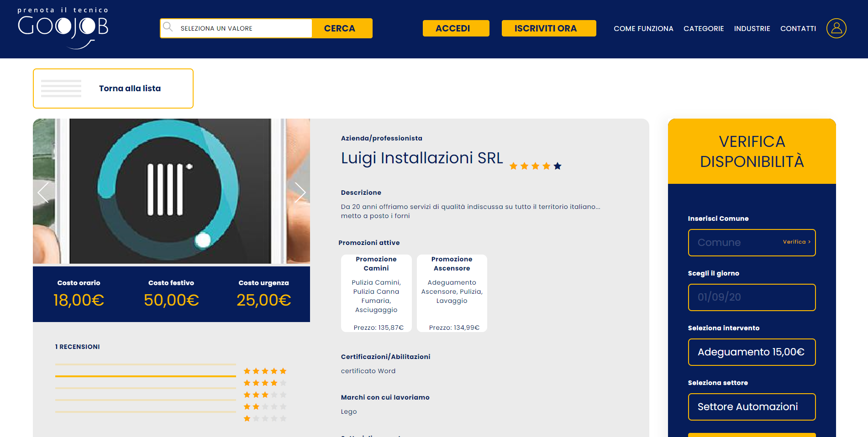The width and height of the screenshot is (868, 437).
Task: Click the search field Seleziona un valore
Action: 237,28
